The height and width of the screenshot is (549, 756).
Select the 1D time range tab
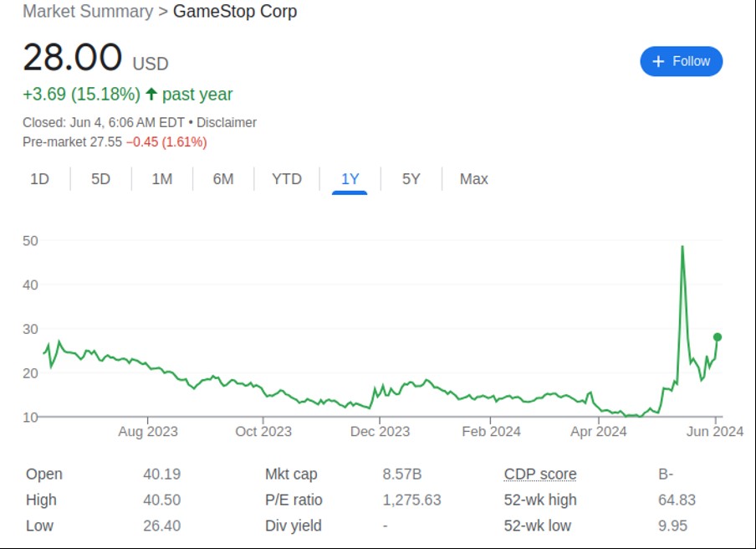click(39, 179)
